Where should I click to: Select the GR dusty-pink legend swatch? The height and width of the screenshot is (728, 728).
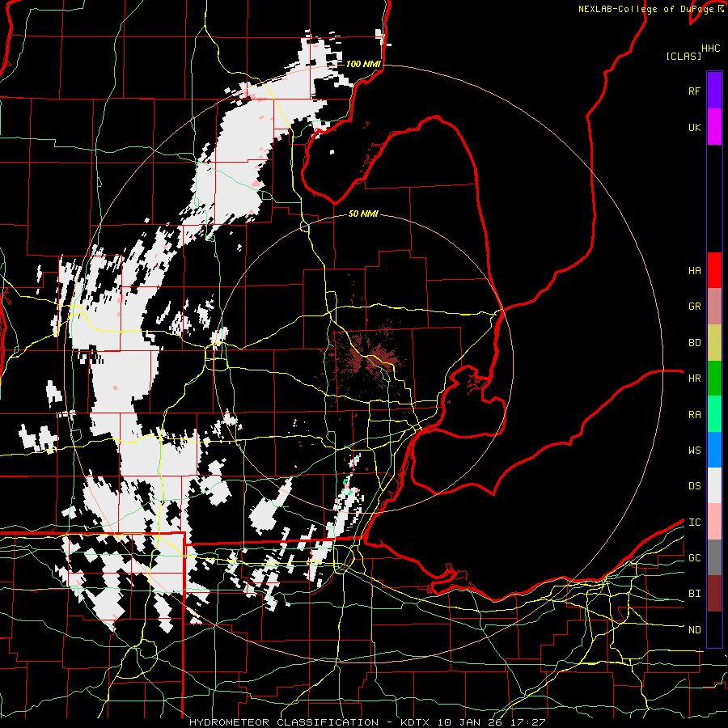tap(714, 307)
